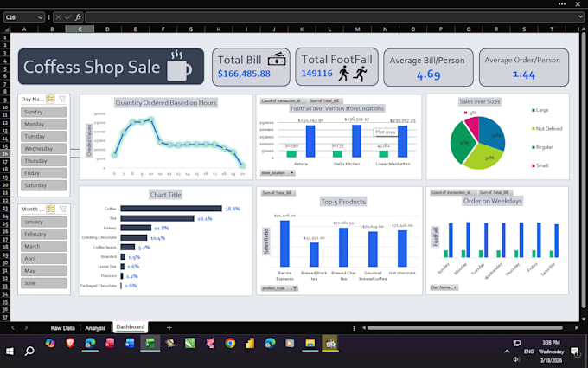This screenshot has width=588, height=368.
Task: Toggle the Sunday slicer button
Action: coord(44,112)
